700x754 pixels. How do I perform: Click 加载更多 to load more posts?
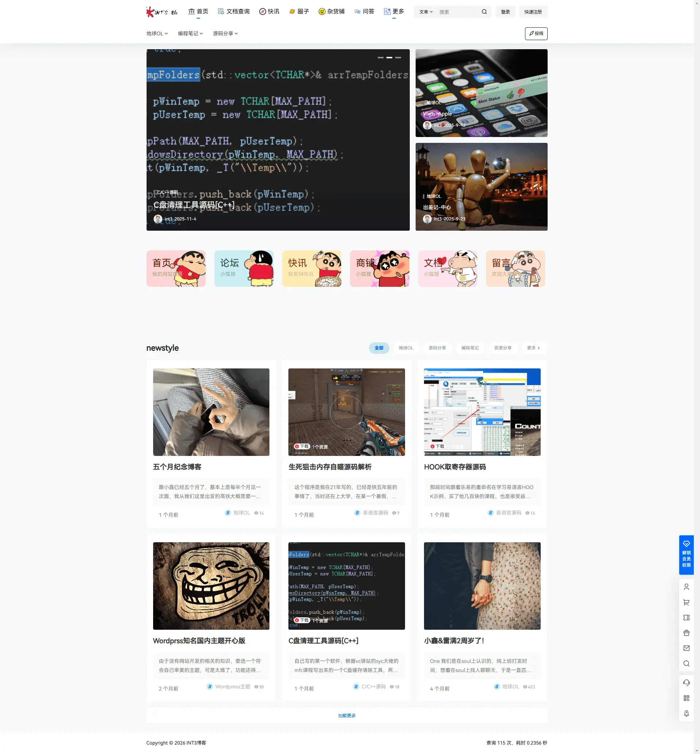[x=347, y=715]
